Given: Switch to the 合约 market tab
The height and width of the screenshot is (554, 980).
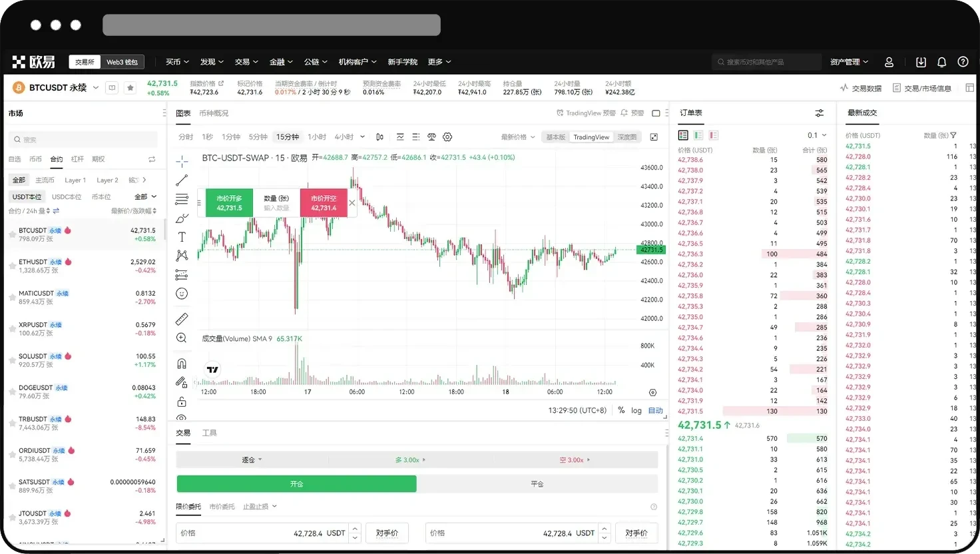Looking at the screenshot, I should 56,159.
